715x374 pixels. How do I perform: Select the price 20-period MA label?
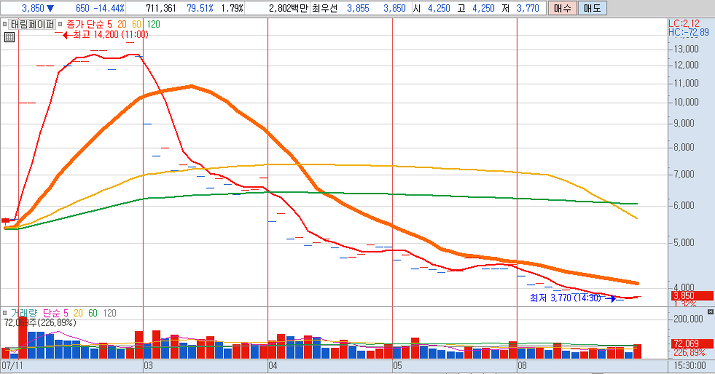point(122,24)
